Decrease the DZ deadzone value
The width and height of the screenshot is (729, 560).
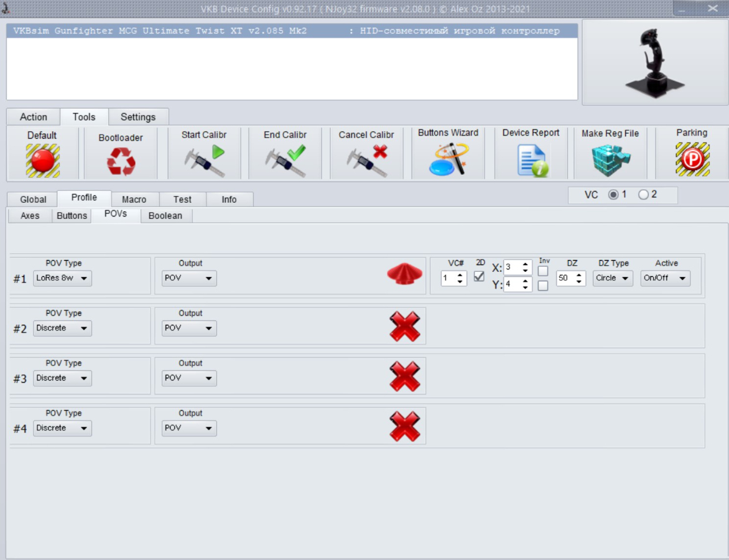click(x=579, y=281)
